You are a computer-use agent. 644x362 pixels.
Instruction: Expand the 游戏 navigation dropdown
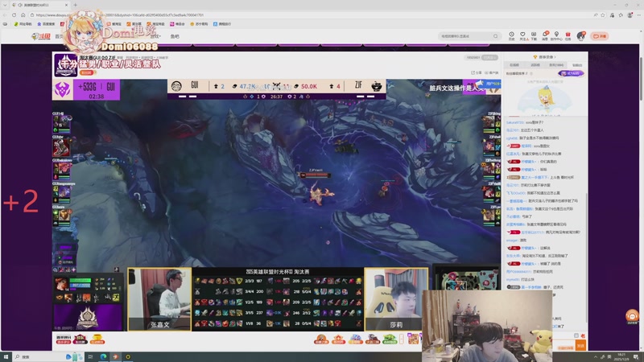[x=155, y=36]
